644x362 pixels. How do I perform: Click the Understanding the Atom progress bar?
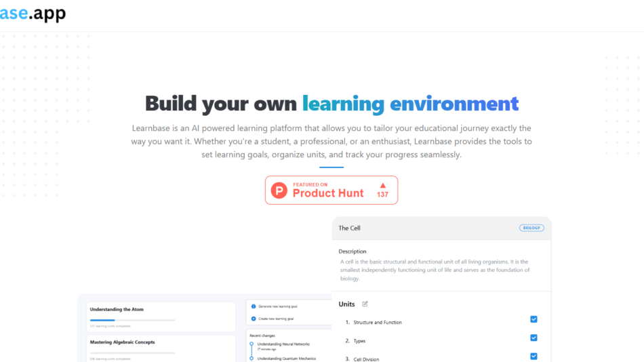pos(132,320)
